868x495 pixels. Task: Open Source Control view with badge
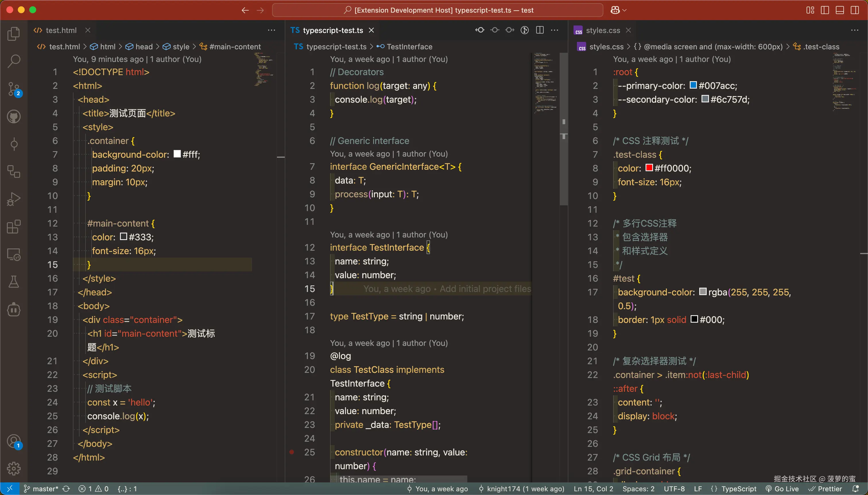13,89
